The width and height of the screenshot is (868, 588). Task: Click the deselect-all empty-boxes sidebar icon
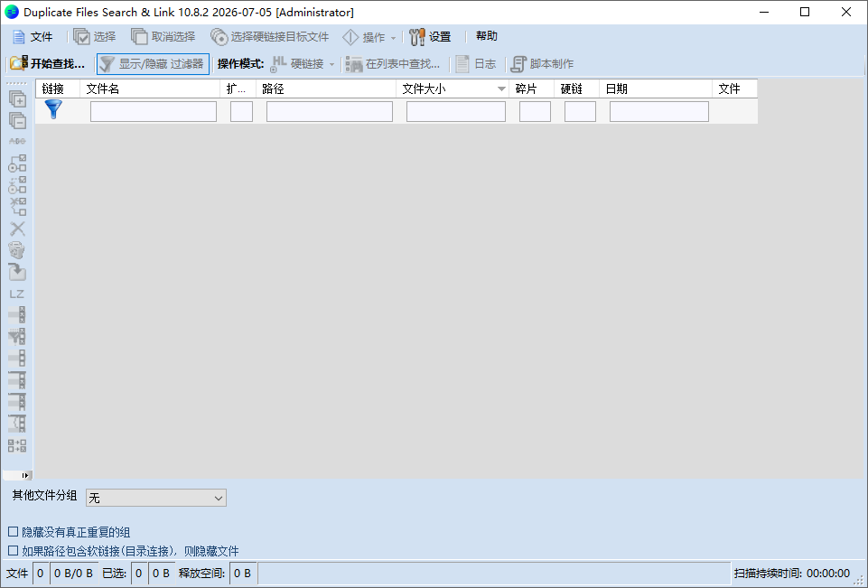click(x=17, y=358)
